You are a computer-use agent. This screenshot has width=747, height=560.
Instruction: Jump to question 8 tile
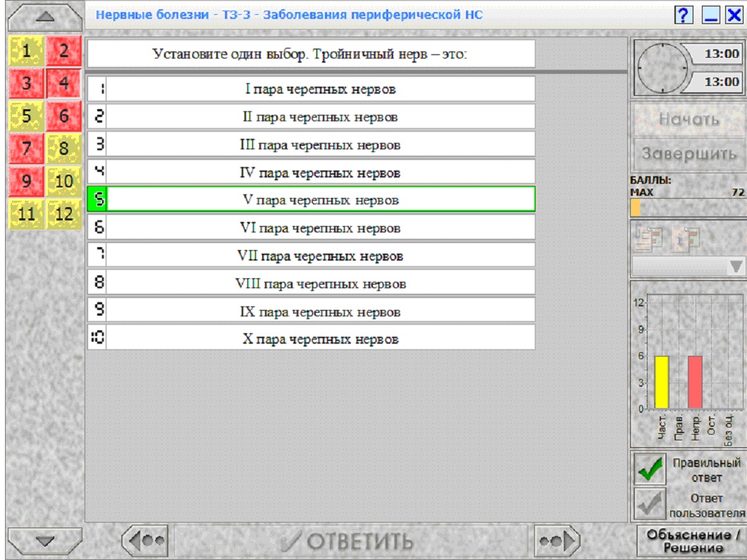[64, 148]
